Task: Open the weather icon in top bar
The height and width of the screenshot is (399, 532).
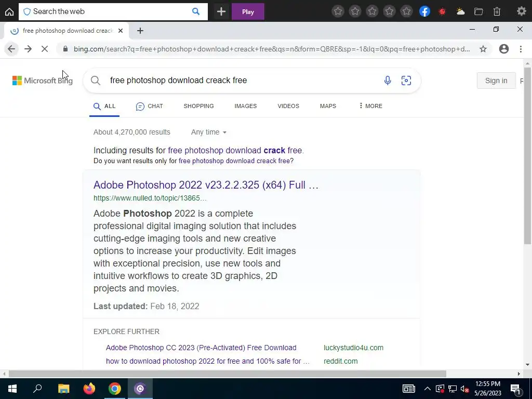Action: pos(460,11)
